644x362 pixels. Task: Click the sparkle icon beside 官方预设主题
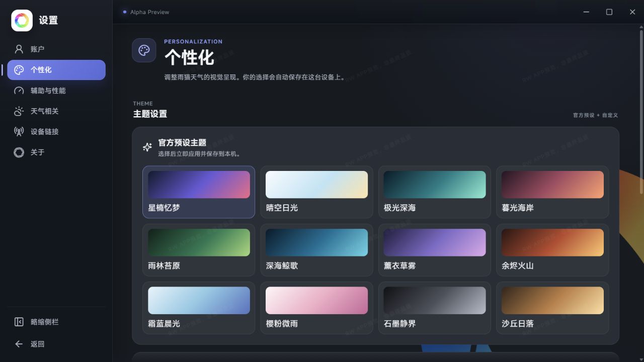click(x=147, y=147)
